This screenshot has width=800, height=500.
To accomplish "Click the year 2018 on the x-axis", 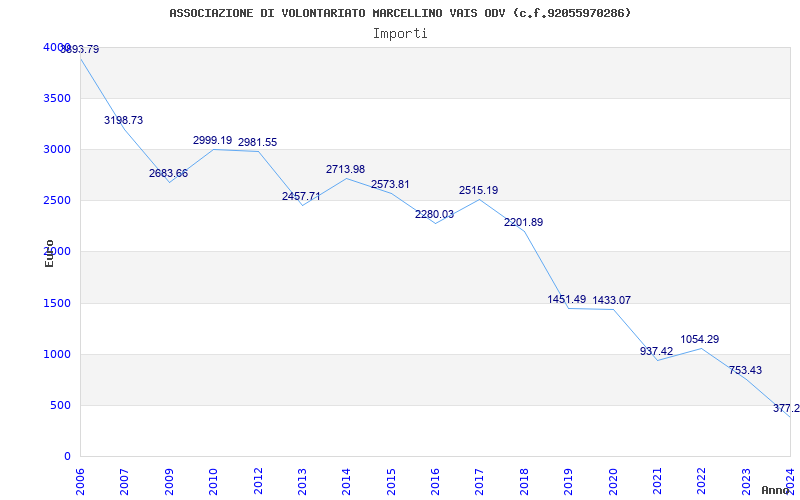I will pyautogui.click(x=524, y=481).
